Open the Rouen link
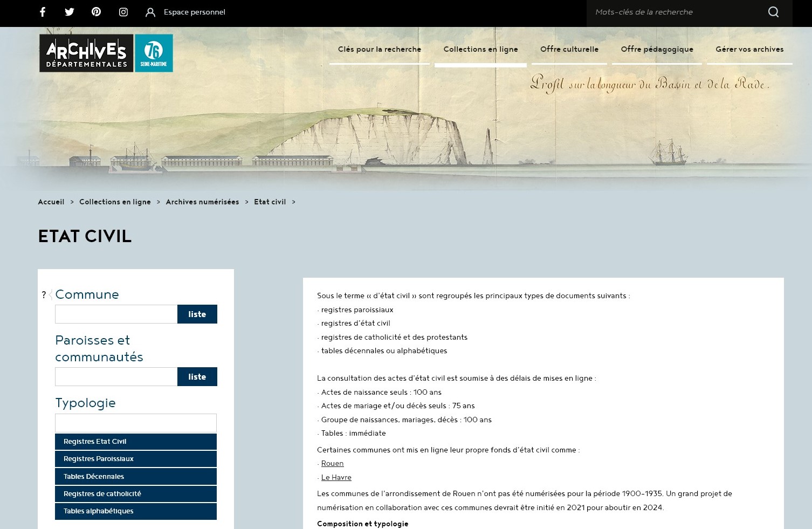812x529 pixels. [x=332, y=464]
